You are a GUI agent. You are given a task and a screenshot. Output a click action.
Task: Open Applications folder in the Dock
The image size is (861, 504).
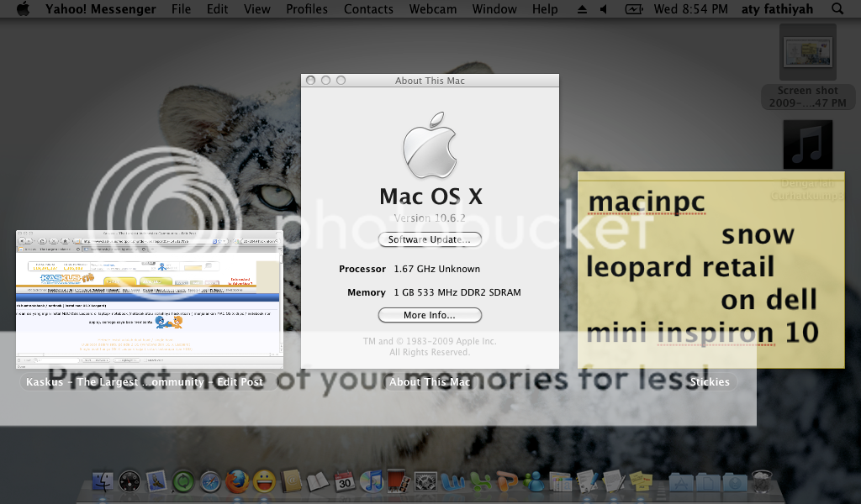coord(681,483)
